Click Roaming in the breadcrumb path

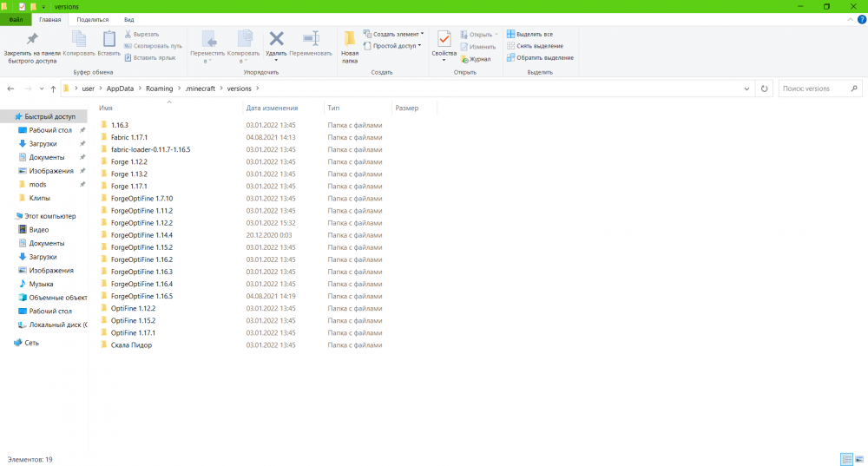coord(160,89)
